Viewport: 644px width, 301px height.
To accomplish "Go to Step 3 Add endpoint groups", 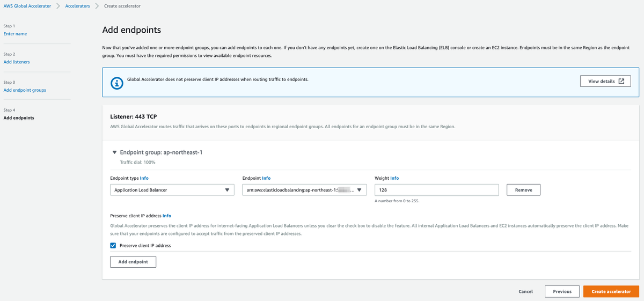I will pos(25,90).
